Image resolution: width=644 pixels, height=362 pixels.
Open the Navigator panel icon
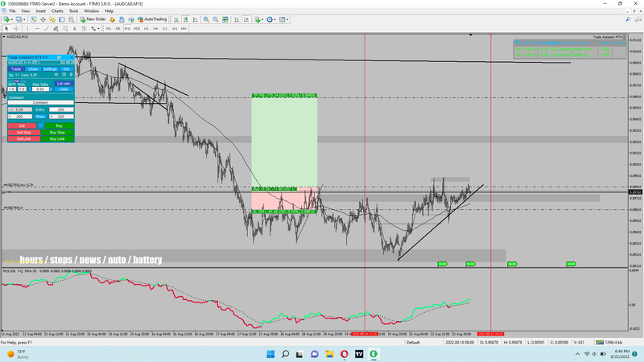point(52,19)
